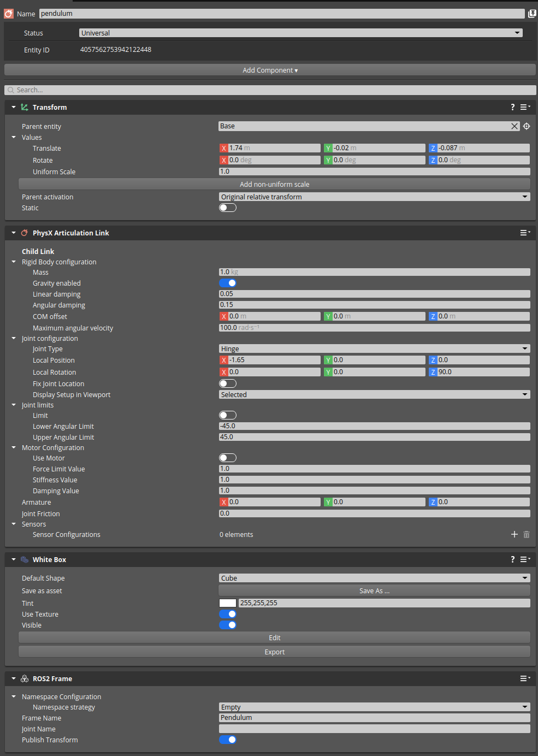Turn off Publish Transform in ROS2 Frame
This screenshot has height=756, width=538.
[x=228, y=740]
